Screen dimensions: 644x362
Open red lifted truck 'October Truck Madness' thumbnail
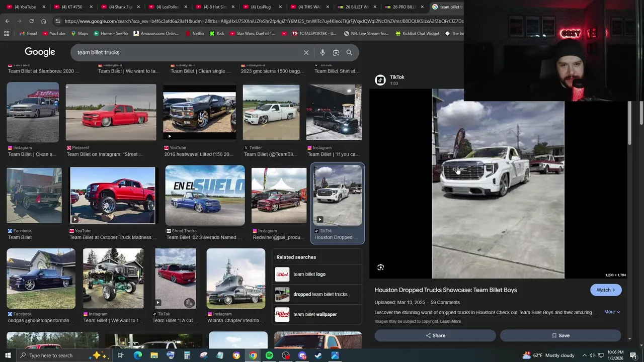pos(113,195)
